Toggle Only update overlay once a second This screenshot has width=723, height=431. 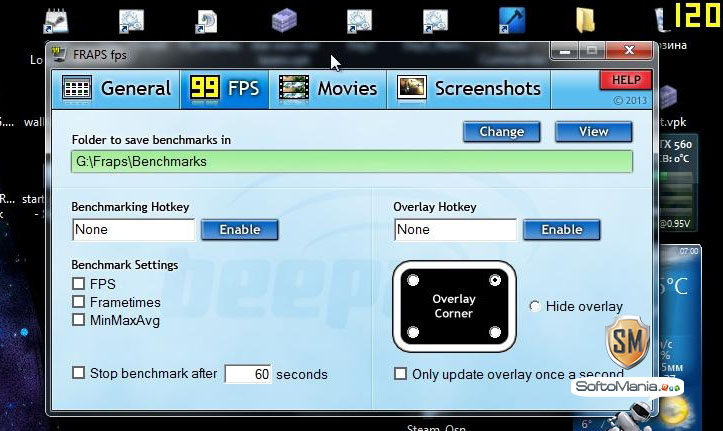(x=400, y=374)
